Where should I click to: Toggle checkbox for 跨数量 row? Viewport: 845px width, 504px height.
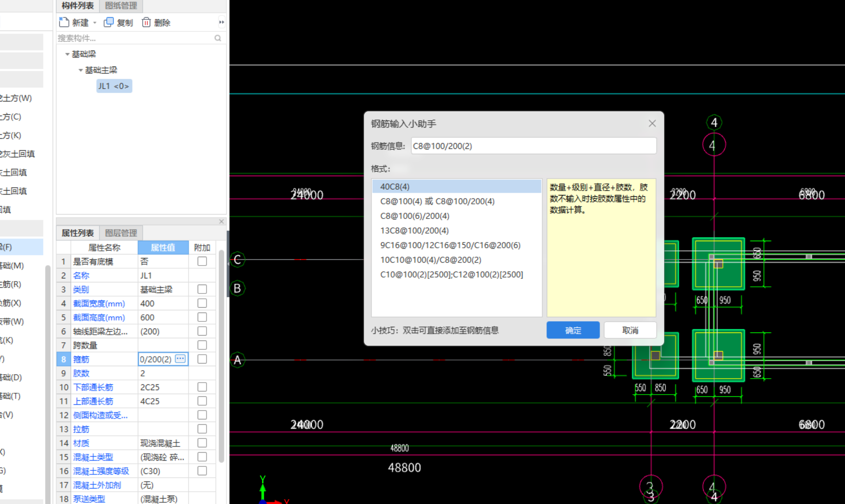click(x=202, y=345)
